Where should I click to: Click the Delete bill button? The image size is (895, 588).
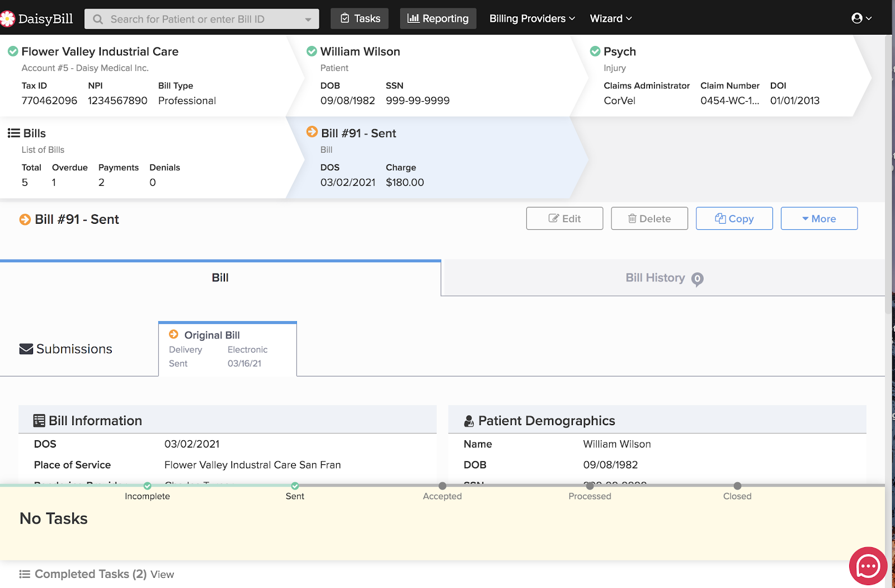coord(649,219)
